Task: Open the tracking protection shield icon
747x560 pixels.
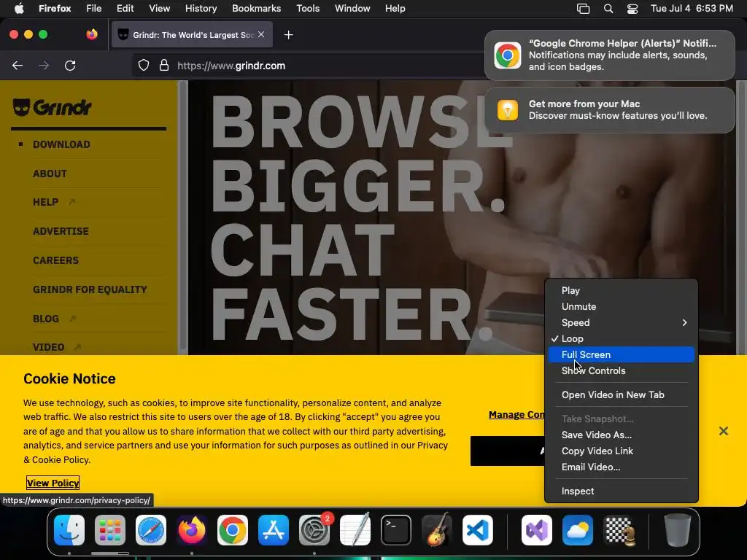Action: [x=144, y=65]
